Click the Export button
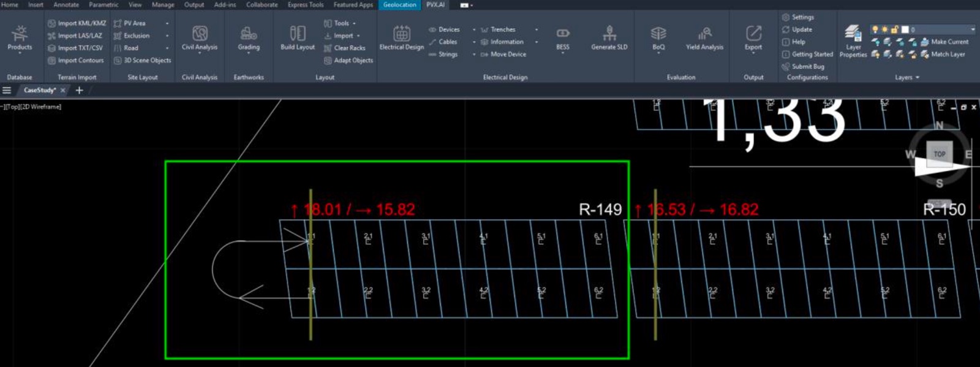980x367 pixels. pos(753,39)
